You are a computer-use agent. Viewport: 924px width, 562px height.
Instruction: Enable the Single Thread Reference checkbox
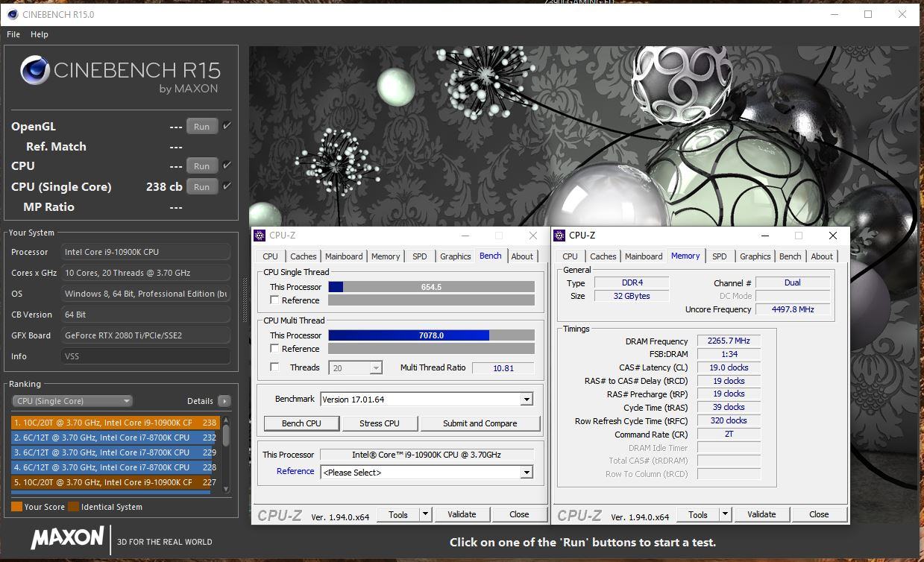[275, 300]
